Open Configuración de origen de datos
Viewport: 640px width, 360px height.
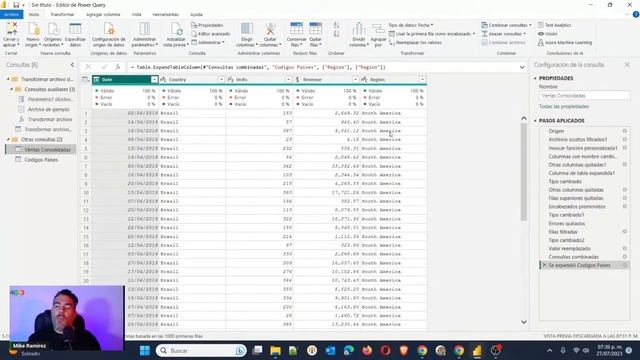tap(109, 35)
